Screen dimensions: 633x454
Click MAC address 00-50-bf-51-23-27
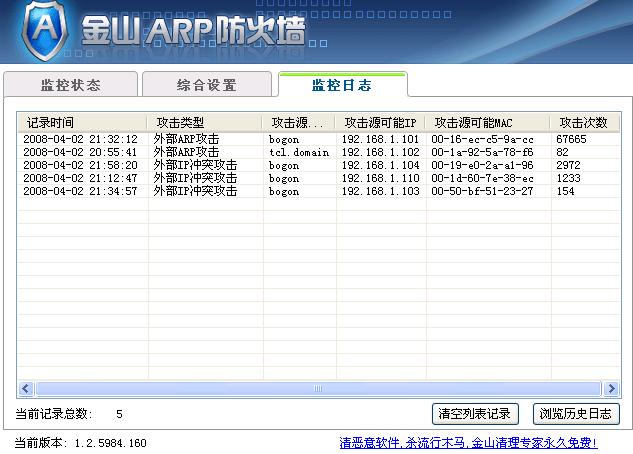482,191
